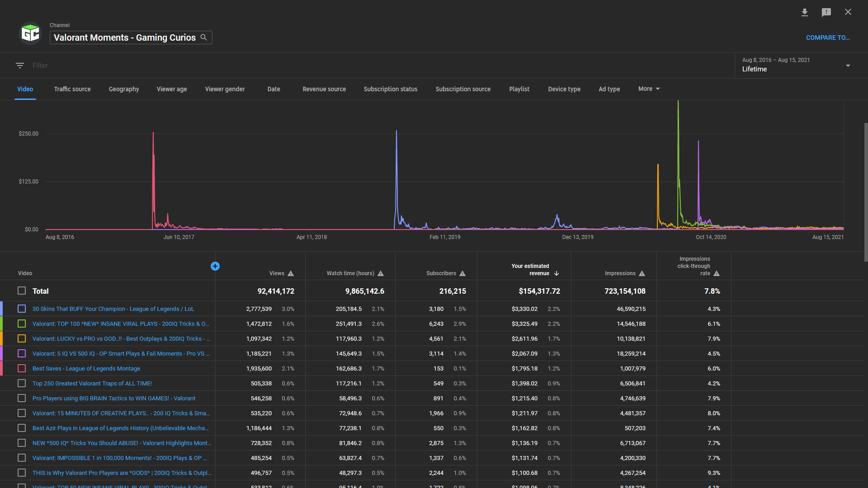Switch to the Traffic source tab
The image size is (868, 488).
click(x=72, y=89)
